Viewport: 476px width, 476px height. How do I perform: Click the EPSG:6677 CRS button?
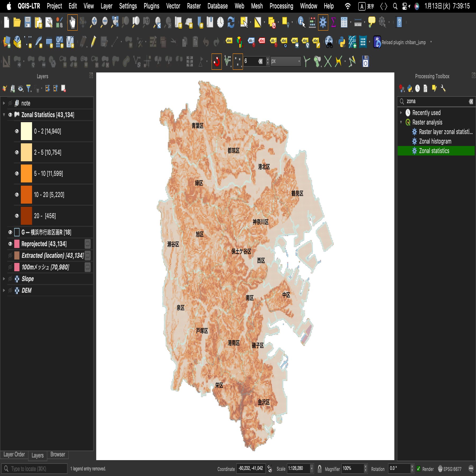(x=450, y=469)
